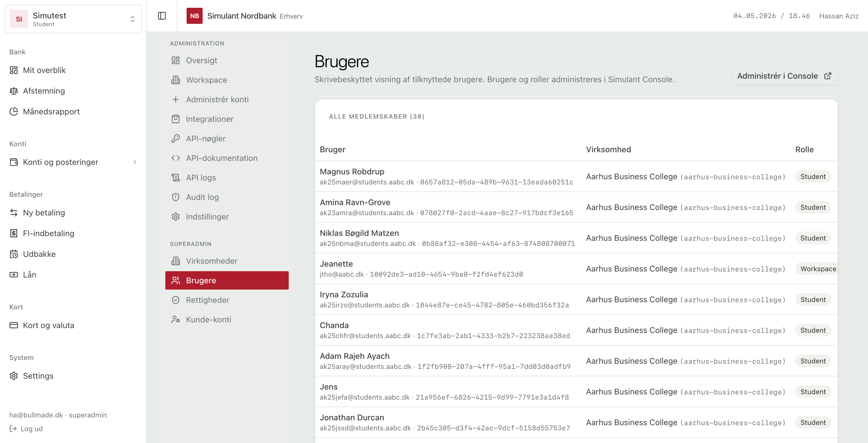The width and height of the screenshot is (868, 443).
Task: Click ha@bullmade.dk · superadmin text
Action: tap(58, 415)
